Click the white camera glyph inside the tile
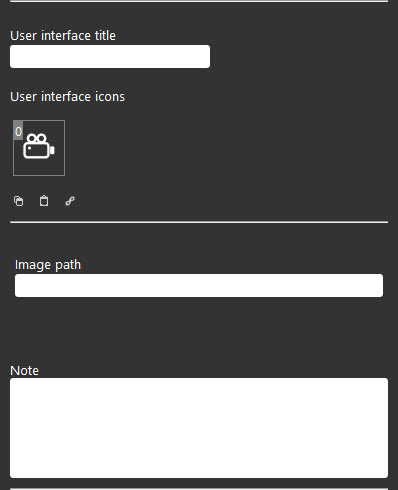Viewport: 398px width, 490px height. click(39, 146)
